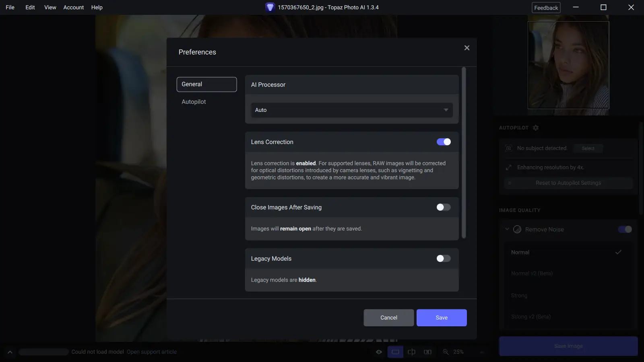Image resolution: width=644 pixels, height=362 pixels.
Task: Click the enhance resolution arrows icon
Action: [x=509, y=167]
